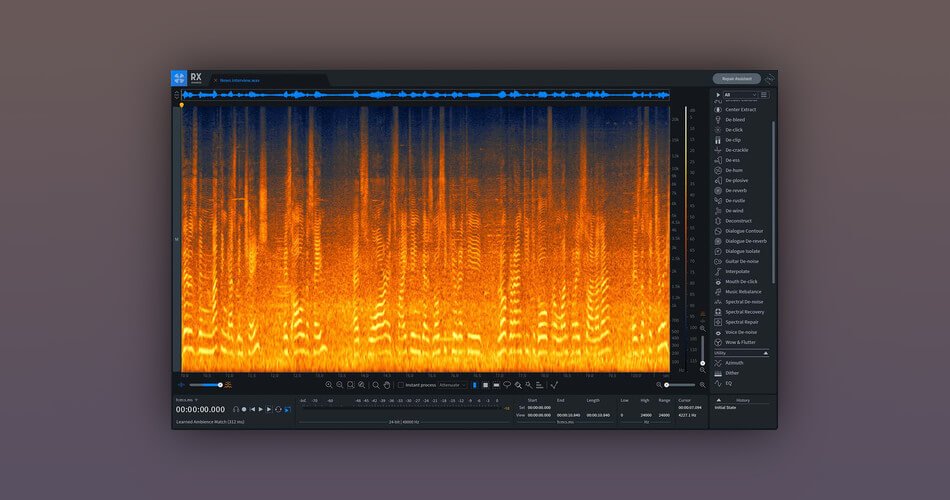
Task: Adjust the waveform/spectrogram balance slider
Action: (205, 385)
